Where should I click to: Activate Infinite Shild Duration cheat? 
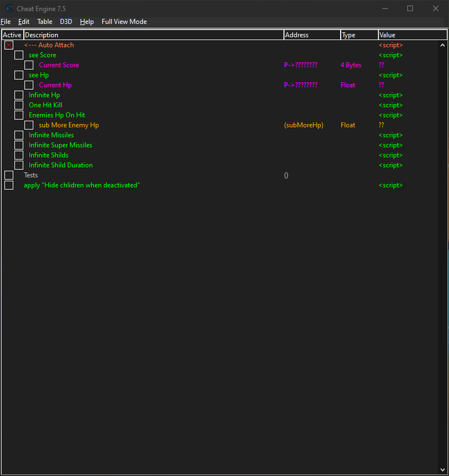(x=19, y=165)
